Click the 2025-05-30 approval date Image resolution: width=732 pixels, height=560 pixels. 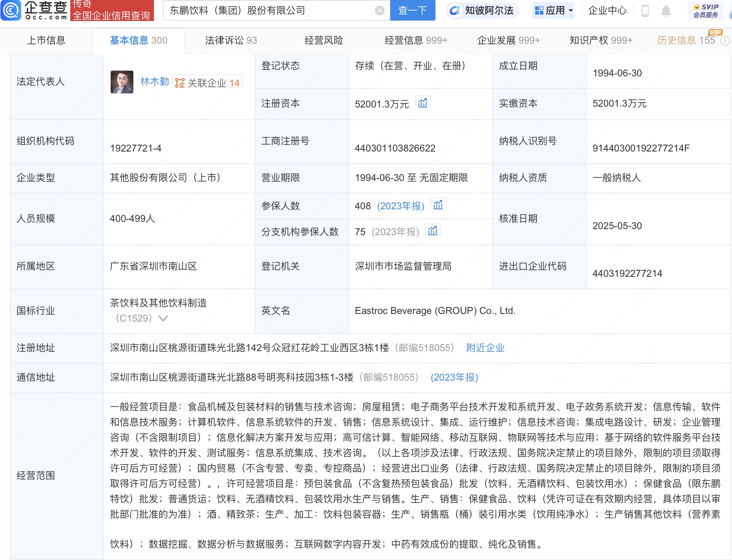click(617, 226)
